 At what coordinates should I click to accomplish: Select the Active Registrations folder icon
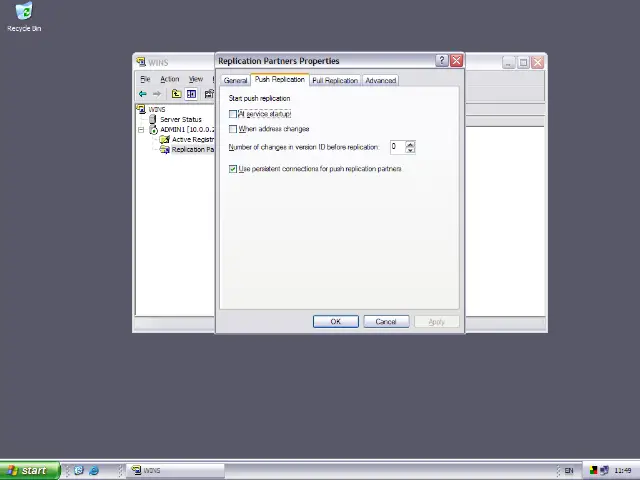point(165,139)
